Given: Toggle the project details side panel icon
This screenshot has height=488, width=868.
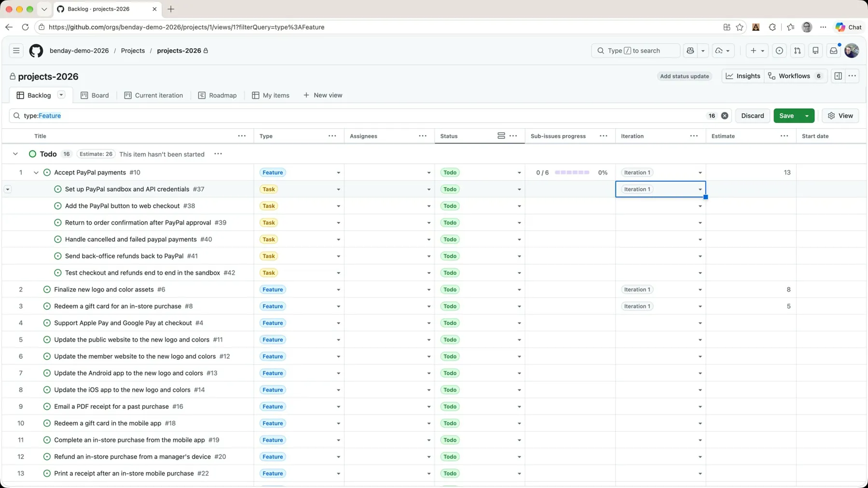Looking at the screenshot, I should pyautogui.click(x=838, y=76).
